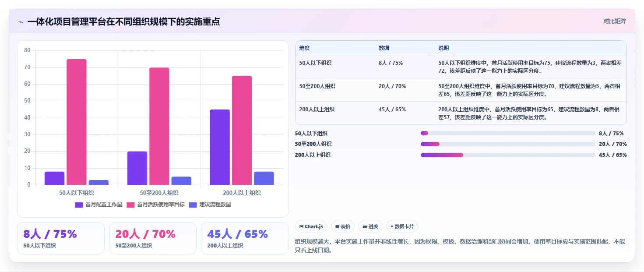
Task: Click the 50人以下组织 progress bar
Action: click(x=508, y=133)
